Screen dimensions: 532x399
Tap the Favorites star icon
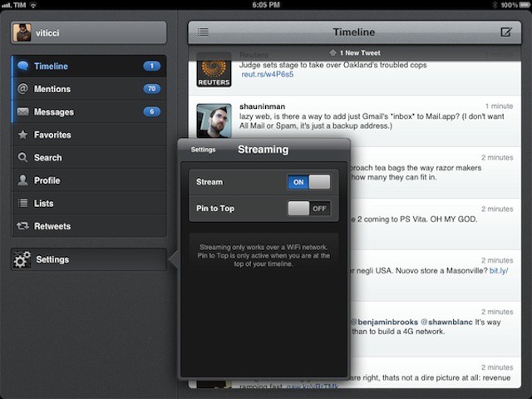[x=22, y=135]
